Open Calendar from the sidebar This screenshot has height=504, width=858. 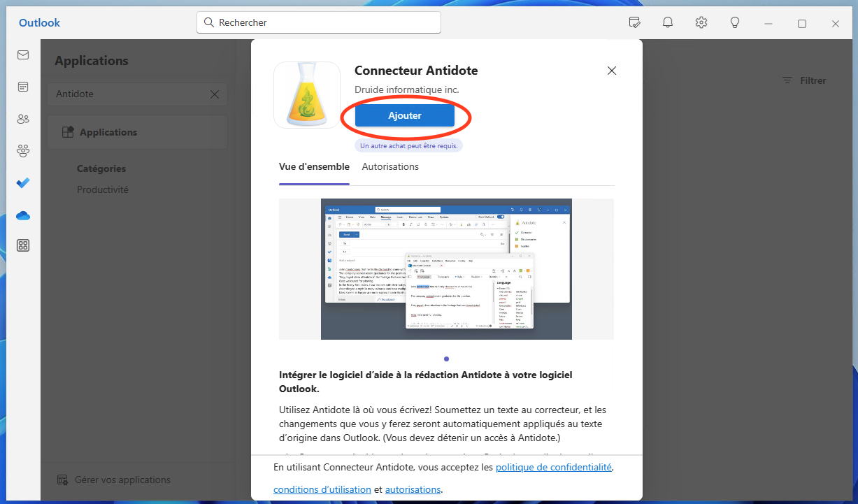[23, 87]
